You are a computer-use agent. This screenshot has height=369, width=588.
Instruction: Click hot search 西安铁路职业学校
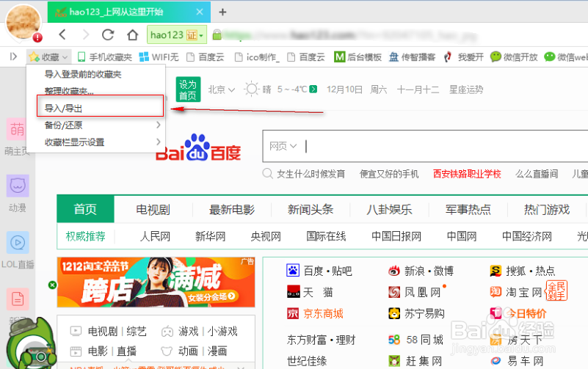click(x=467, y=174)
